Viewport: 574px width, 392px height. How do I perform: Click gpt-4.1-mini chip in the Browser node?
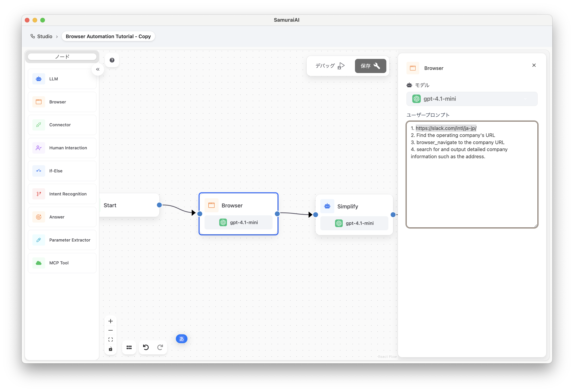pyautogui.click(x=238, y=222)
